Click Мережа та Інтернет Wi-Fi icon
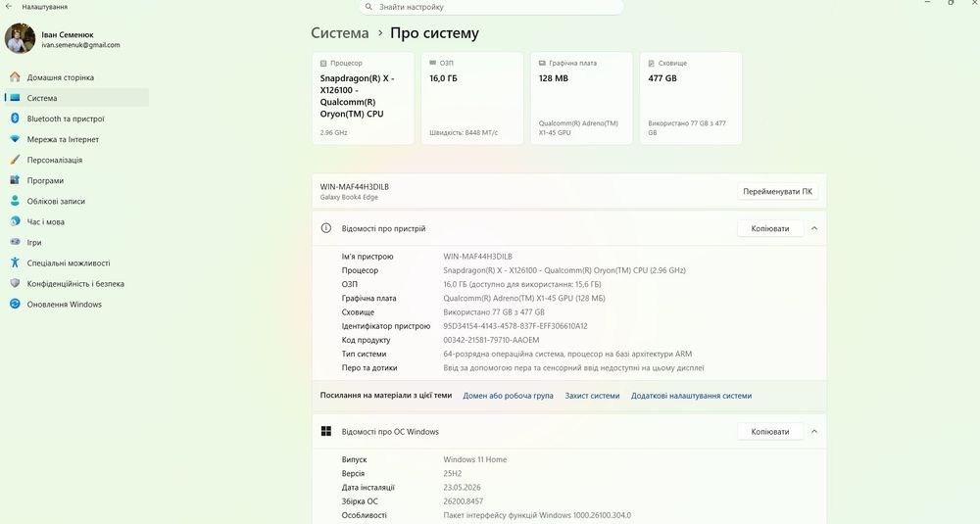Viewport: 980px width, 524px height. click(15, 139)
